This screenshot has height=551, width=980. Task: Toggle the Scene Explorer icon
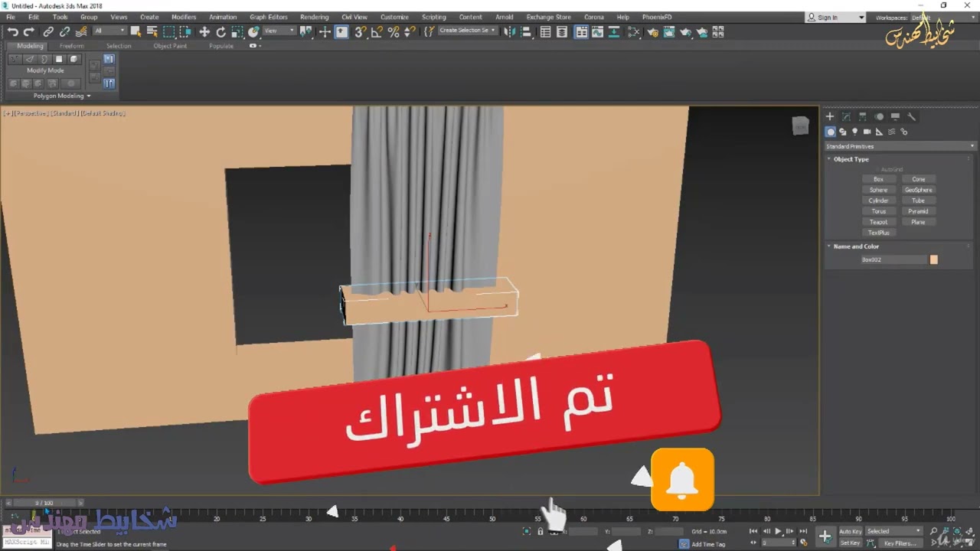[545, 31]
